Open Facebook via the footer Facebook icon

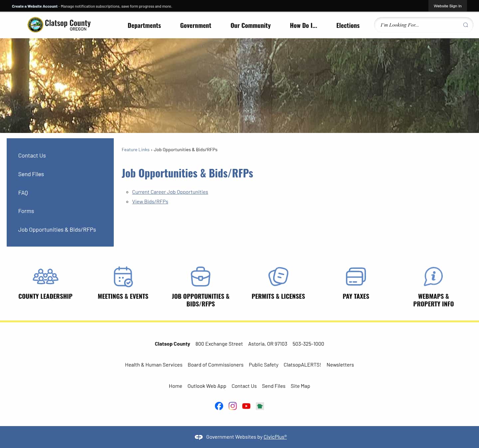[x=219, y=406]
